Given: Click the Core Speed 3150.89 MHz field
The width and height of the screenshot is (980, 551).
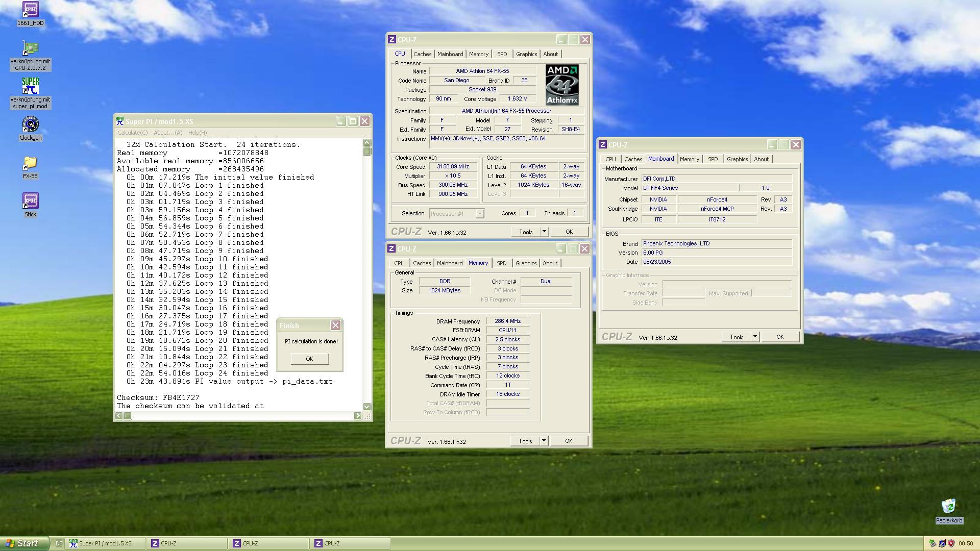Looking at the screenshot, I should [x=453, y=167].
